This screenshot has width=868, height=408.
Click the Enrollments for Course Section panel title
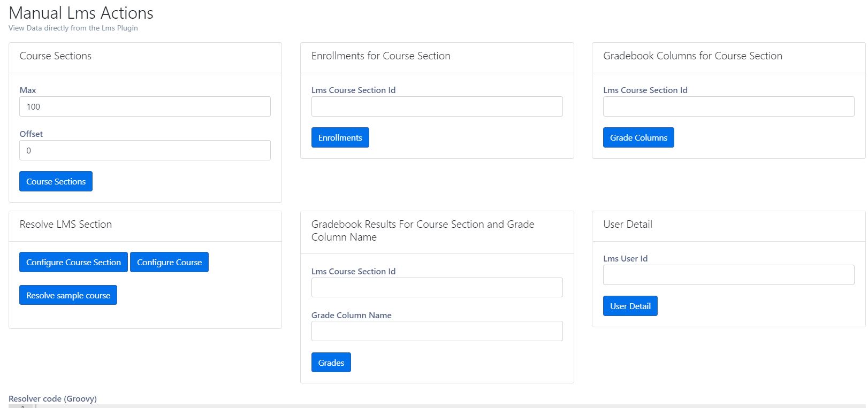coord(380,56)
